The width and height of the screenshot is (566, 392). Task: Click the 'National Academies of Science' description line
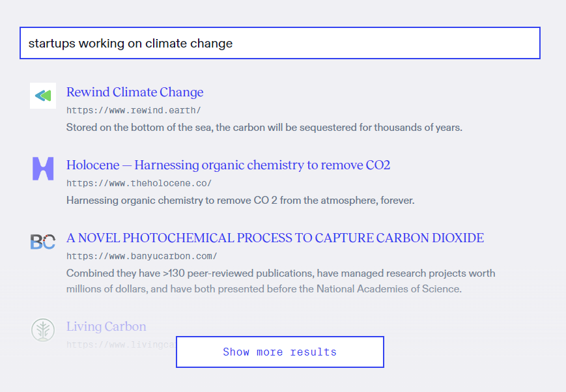[x=264, y=289]
